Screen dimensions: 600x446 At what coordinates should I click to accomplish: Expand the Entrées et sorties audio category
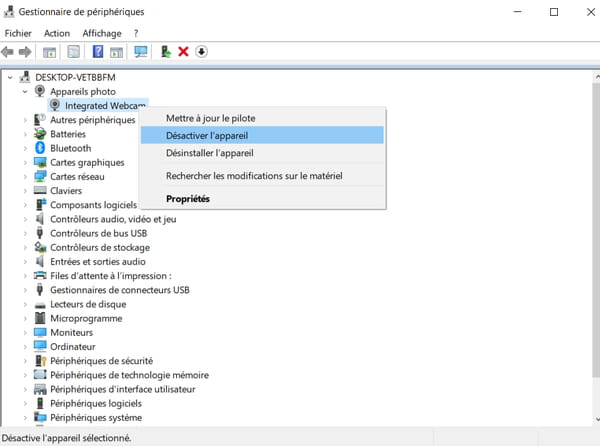click(x=25, y=262)
